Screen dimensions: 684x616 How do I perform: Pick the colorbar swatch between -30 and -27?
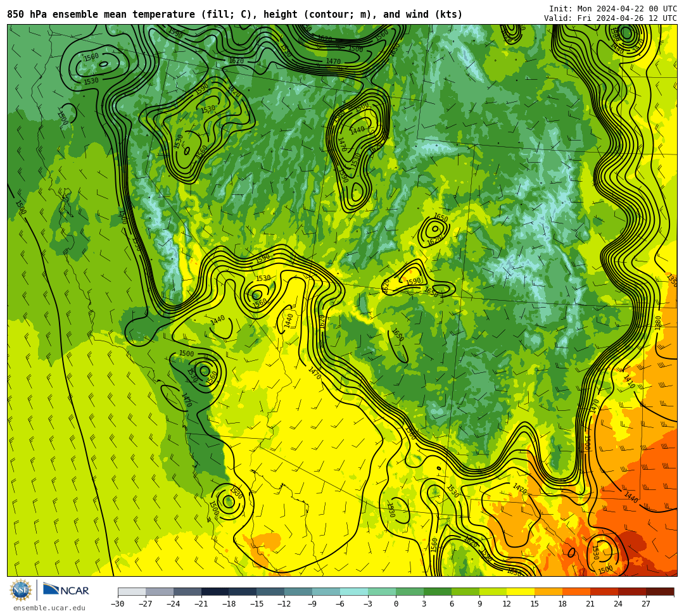pos(132,591)
